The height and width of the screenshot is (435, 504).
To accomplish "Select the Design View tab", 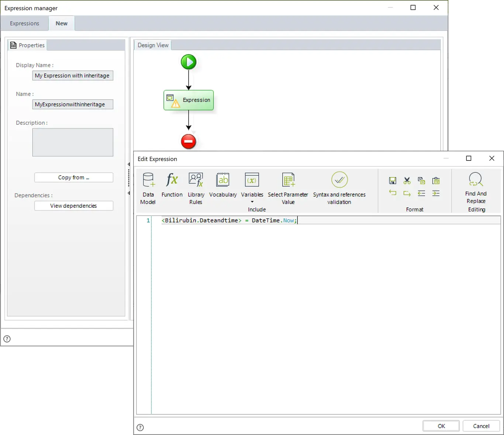I will coord(153,45).
